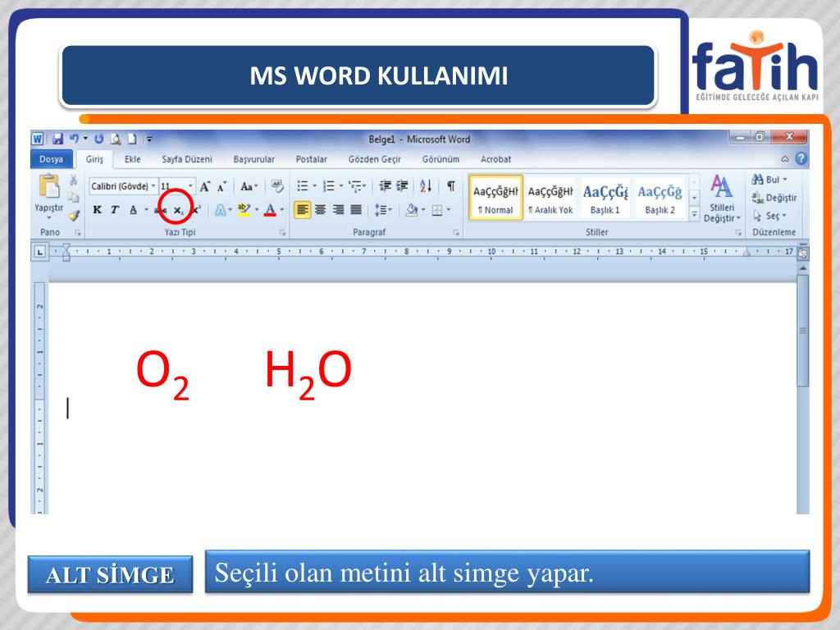
Task: Switch to Postalar tab
Action: click(x=311, y=159)
